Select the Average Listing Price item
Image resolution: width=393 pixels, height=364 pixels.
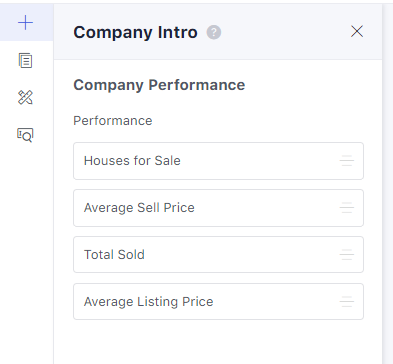[218, 302]
